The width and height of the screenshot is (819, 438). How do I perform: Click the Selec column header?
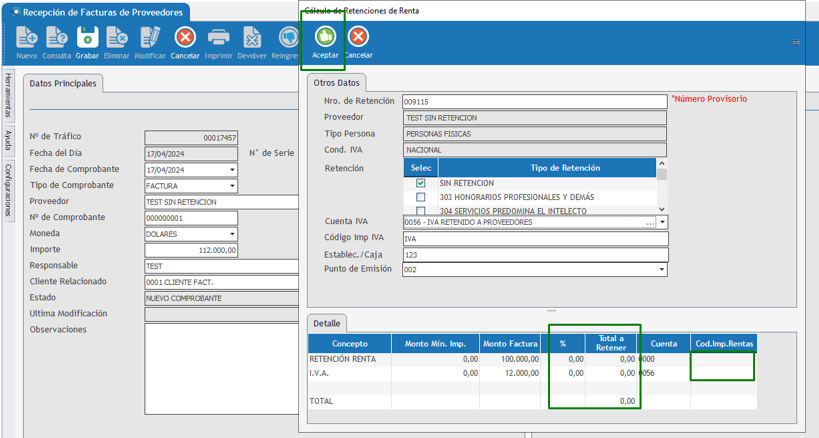tap(421, 168)
